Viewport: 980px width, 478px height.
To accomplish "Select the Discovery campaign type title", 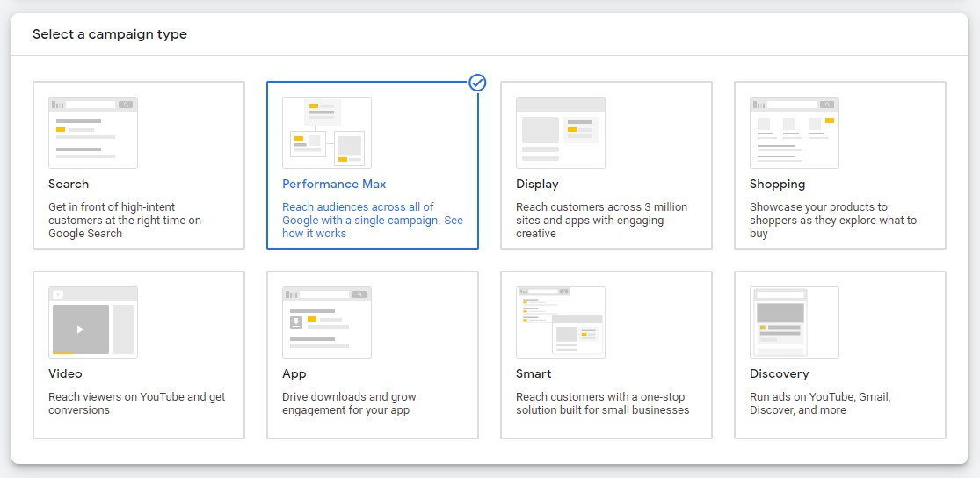I will coord(780,374).
